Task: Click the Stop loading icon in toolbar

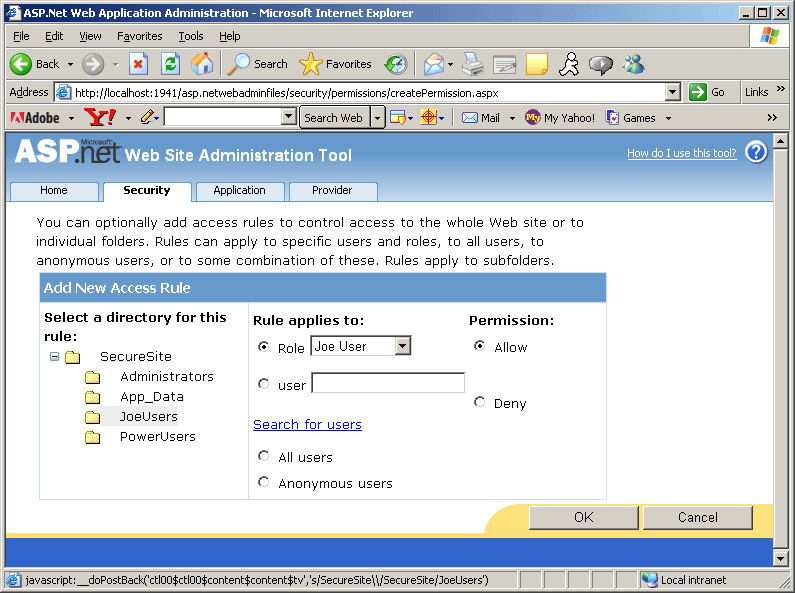Action: tap(139, 64)
